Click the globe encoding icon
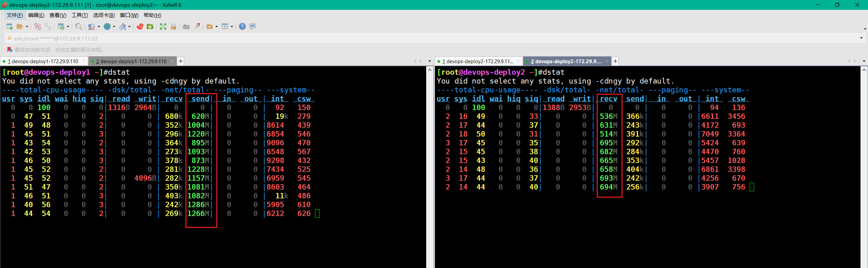The image size is (868, 268). tap(107, 26)
